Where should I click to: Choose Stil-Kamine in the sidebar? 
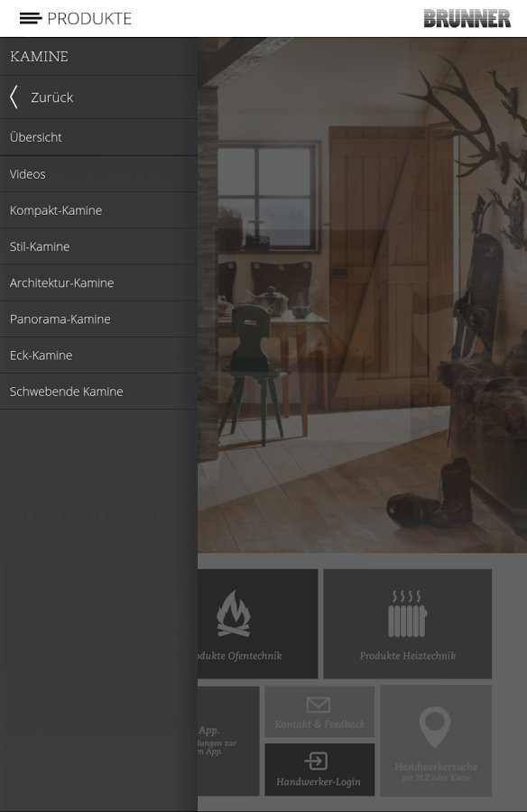[x=98, y=246]
